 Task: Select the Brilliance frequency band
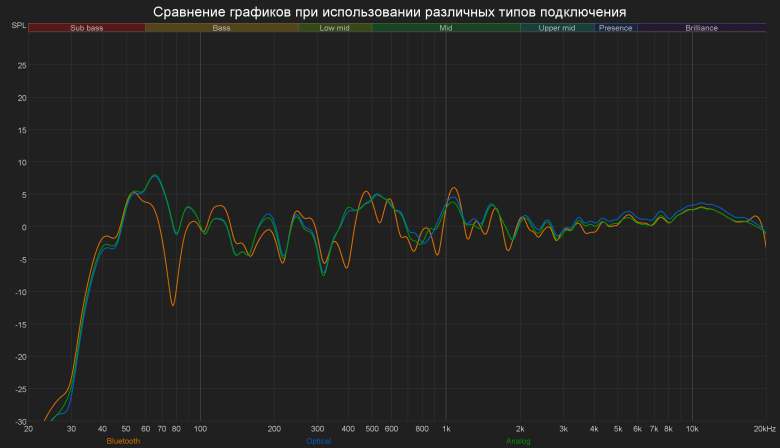(701, 28)
